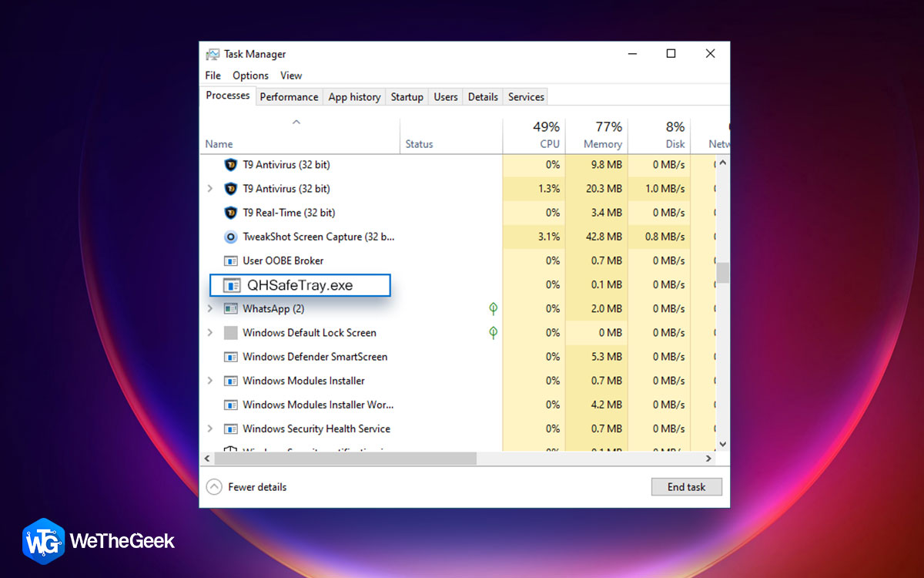Click the scroll up arrow of process list
Viewport: 924px width, 578px height.
722,163
